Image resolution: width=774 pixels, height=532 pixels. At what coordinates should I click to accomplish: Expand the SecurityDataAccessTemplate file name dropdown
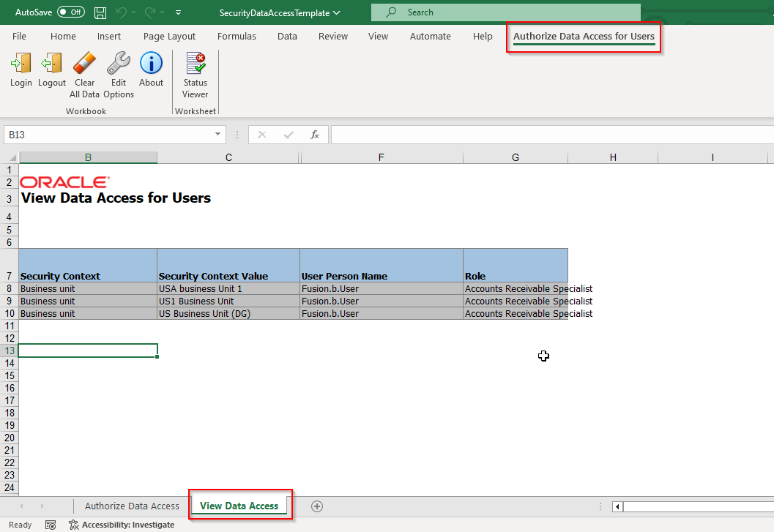(x=337, y=13)
